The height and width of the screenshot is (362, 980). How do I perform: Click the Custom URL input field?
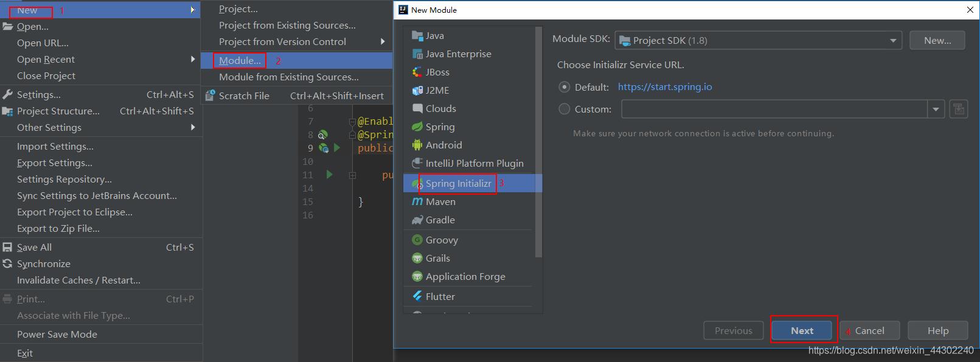(774, 110)
